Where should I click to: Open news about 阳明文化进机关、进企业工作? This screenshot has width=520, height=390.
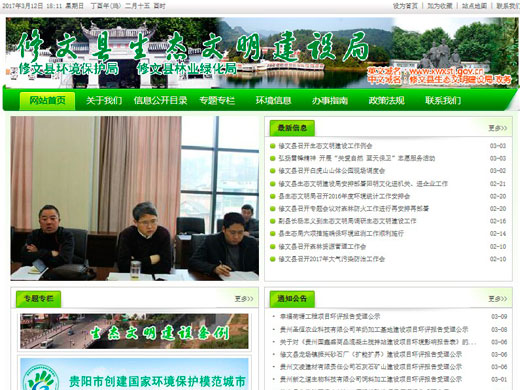[363, 184]
